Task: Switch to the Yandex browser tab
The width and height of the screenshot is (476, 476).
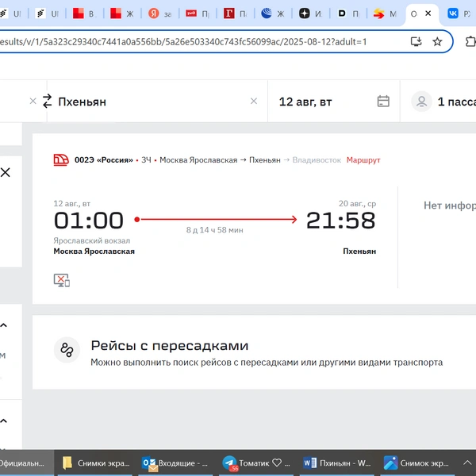Action: 159,13
